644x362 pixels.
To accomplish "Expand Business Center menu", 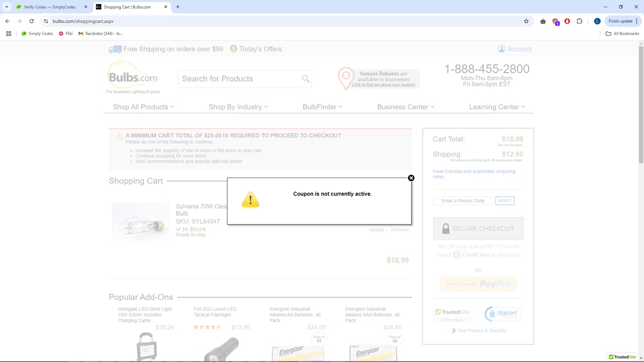I will coord(406,107).
